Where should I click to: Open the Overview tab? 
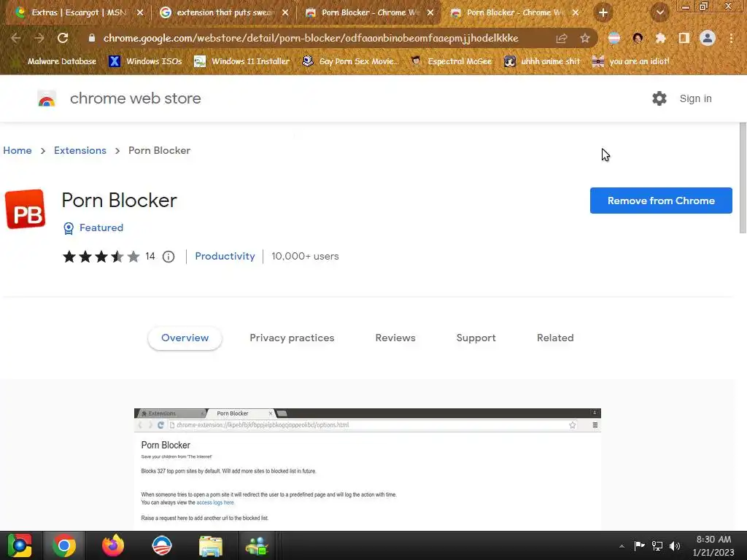(185, 338)
